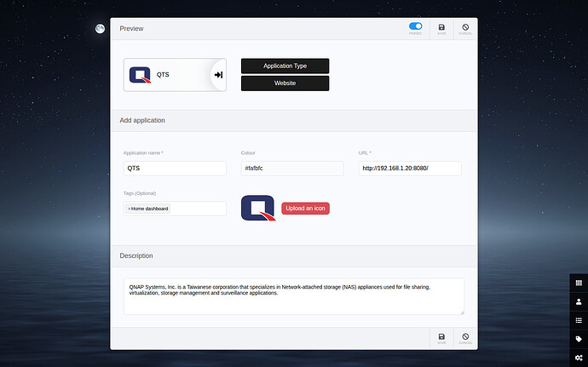This screenshot has width=588, height=367.
Task: Open the user icon in sidebar
Action: tap(579, 301)
